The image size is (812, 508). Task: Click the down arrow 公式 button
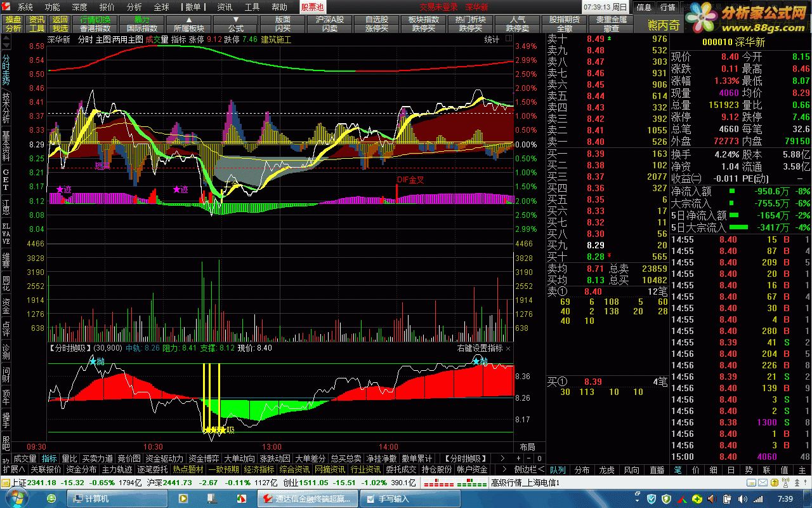tap(236, 24)
